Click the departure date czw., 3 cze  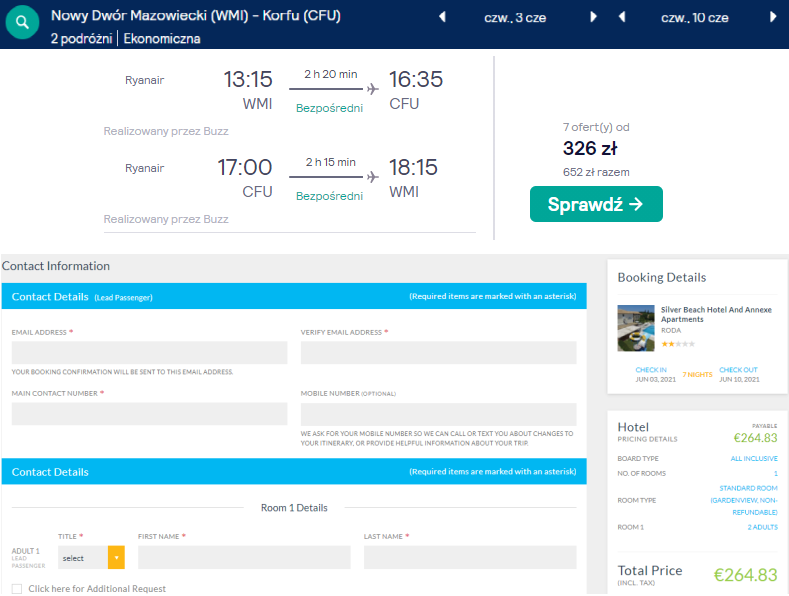pos(515,18)
